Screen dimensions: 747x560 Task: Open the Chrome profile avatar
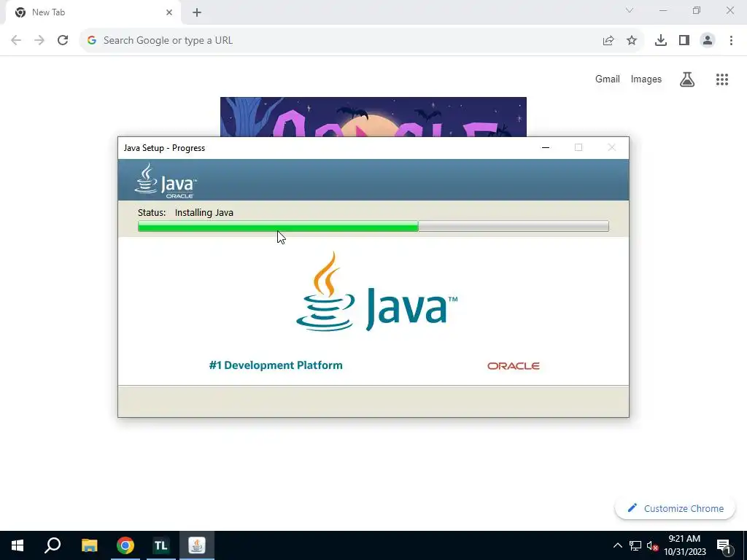(708, 41)
